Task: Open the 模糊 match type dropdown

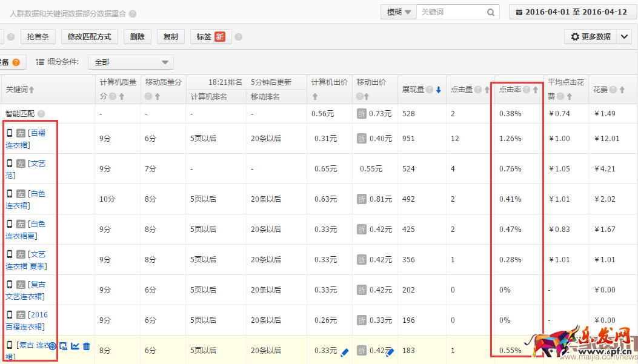Action: [398, 12]
